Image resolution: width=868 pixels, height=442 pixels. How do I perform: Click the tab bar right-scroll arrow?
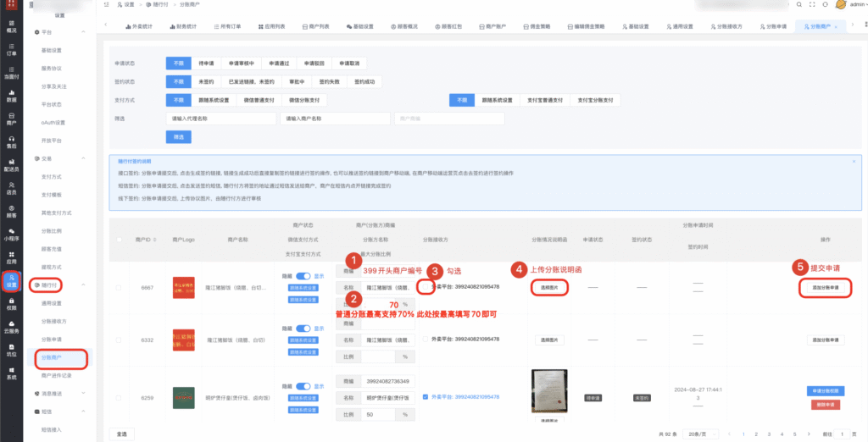[853, 25]
